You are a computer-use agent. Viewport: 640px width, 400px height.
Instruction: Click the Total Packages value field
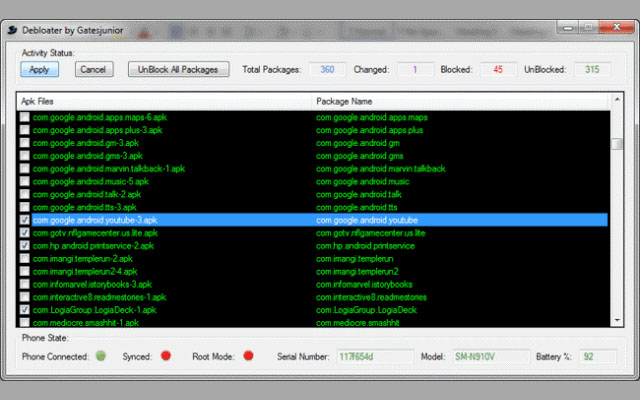coord(327,69)
